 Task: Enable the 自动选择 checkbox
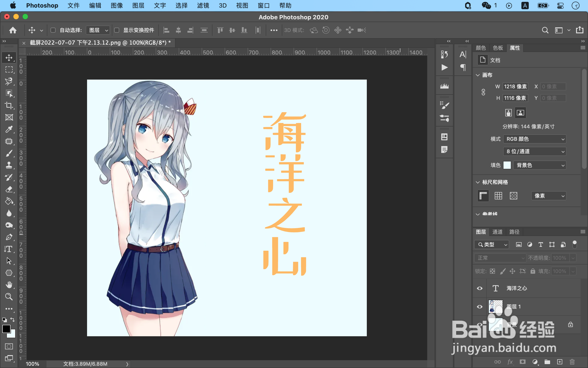click(x=53, y=30)
